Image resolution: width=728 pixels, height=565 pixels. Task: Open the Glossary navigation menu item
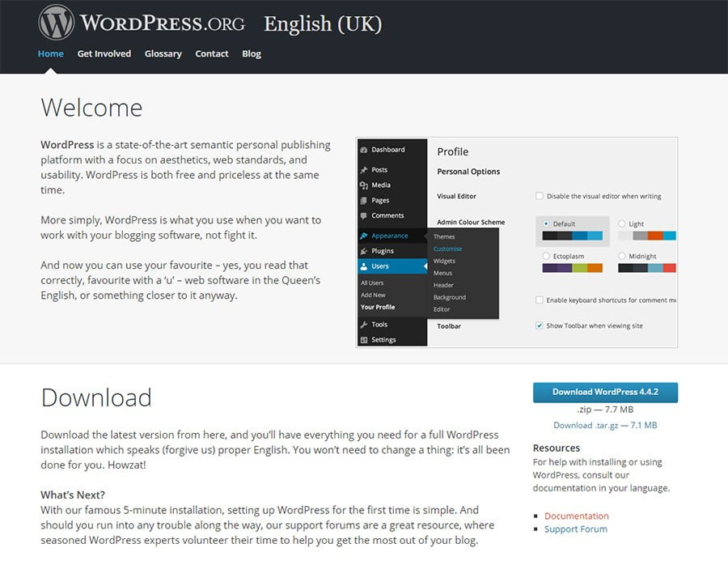(163, 53)
